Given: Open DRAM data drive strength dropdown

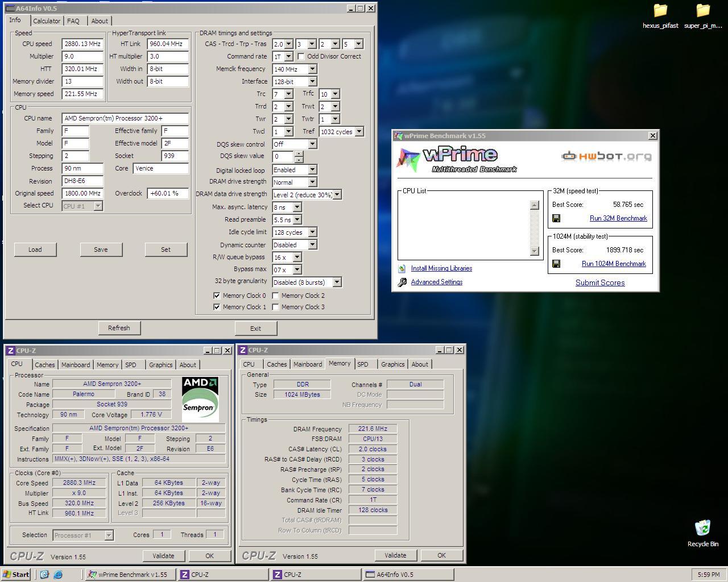Looking at the screenshot, I should (x=337, y=194).
